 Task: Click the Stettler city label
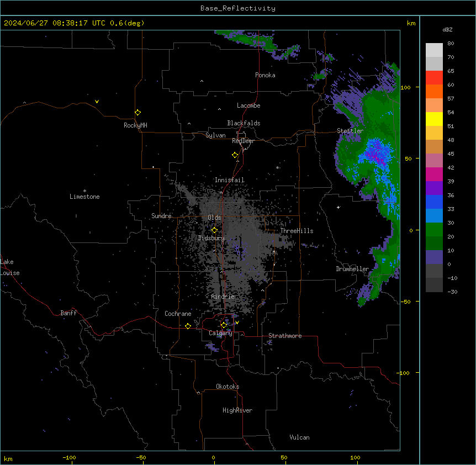tap(350, 131)
